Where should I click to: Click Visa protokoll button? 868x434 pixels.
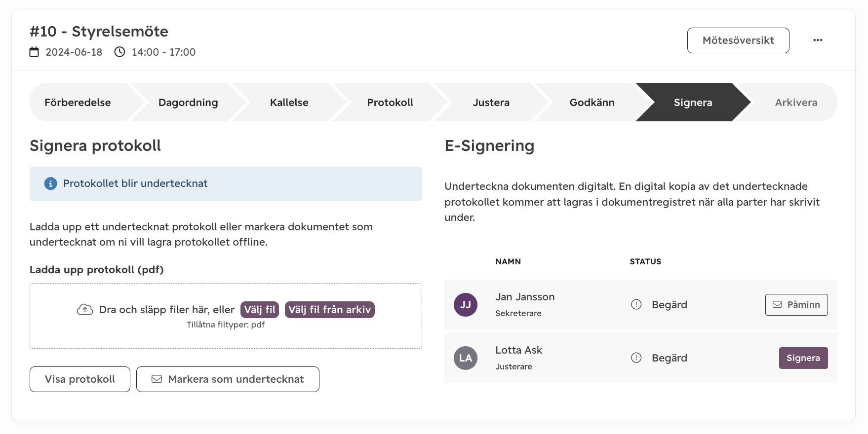coord(80,379)
